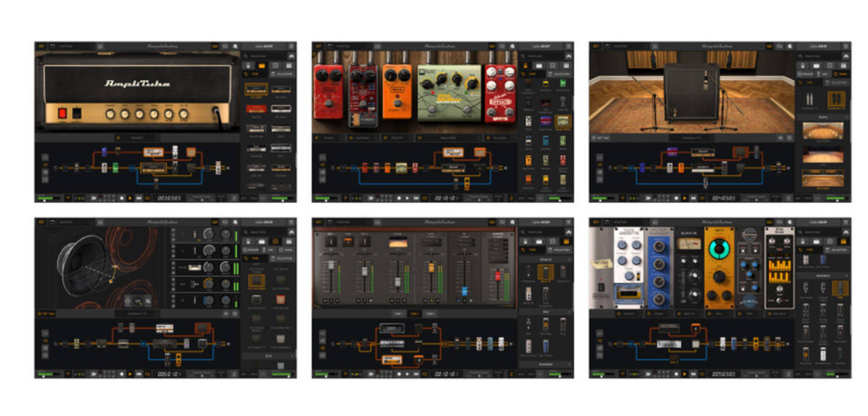Open Custom SHOP in amp head window
The image size is (868, 416).
pyautogui.click(x=263, y=46)
